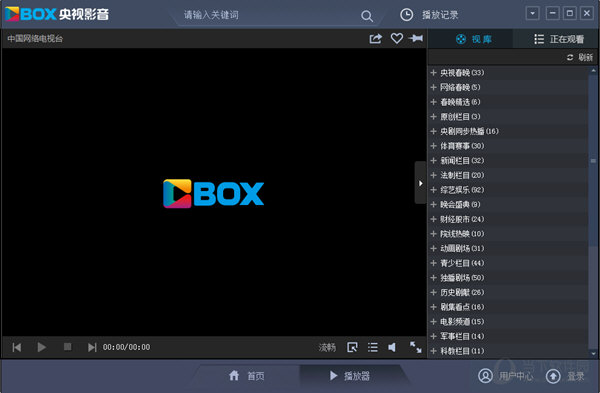Collapse the side panel with arrow handle

[x=420, y=183]
